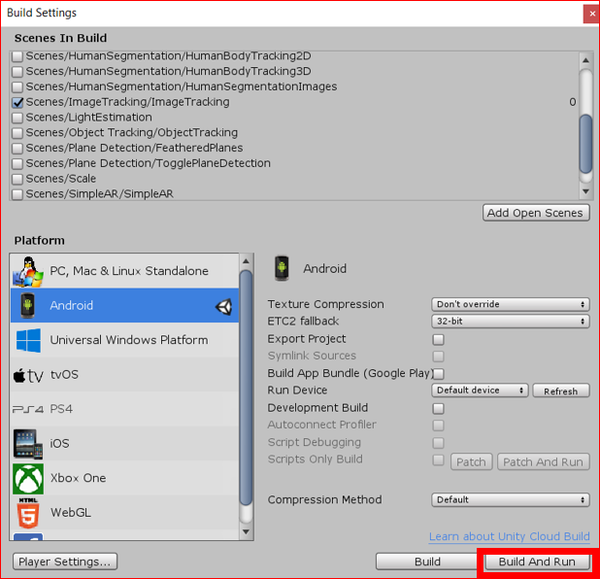This screenshot has height=579, width=600.
Task: Select the PC, Mac & Linux Standalone platform icon
Action: pos(28,271)
